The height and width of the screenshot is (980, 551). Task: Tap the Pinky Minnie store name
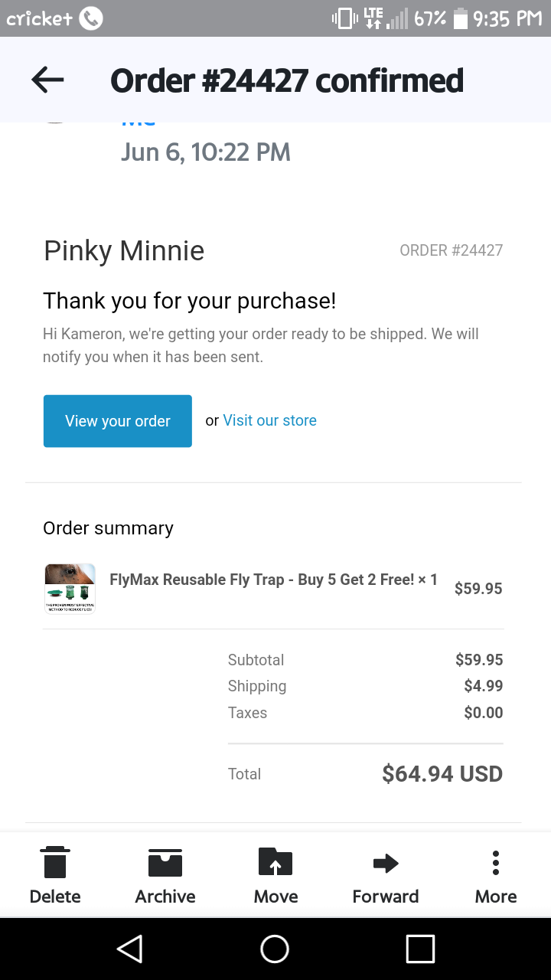tap(124, 250)
